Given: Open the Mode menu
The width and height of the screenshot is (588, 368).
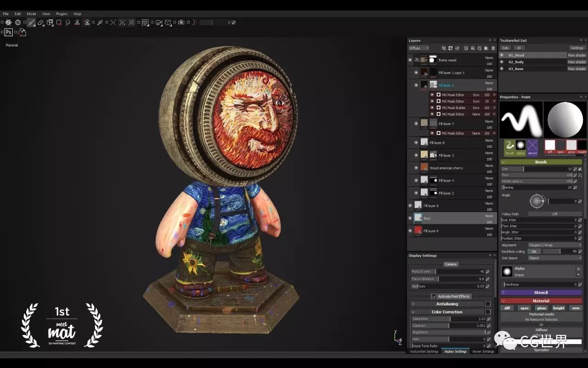Looking at the screenshot, I should (31, 14).
